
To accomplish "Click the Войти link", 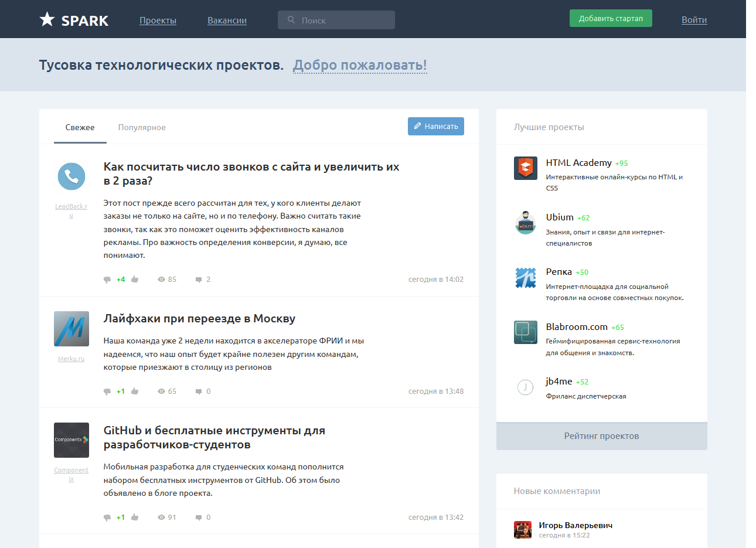I will tap(694, 19).
